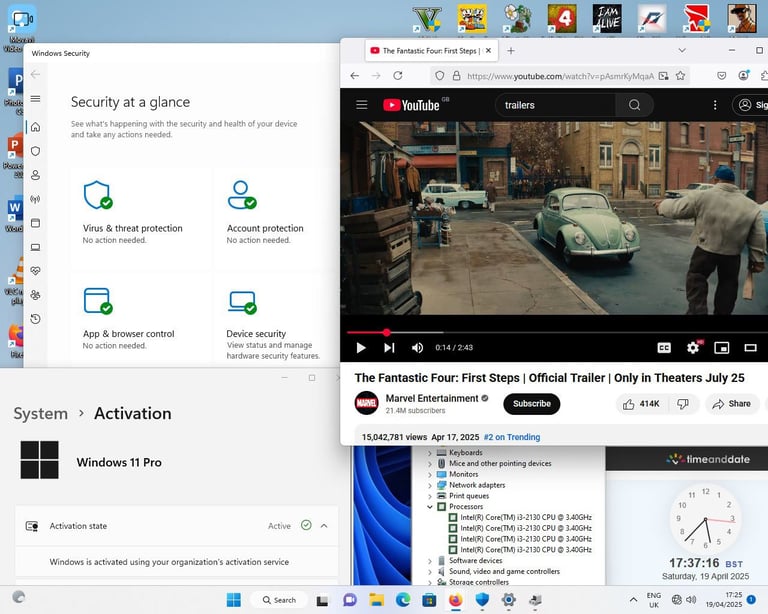Bookmark this page with the star icon
The image size is (768, 614).
click(x=680, y=75)
